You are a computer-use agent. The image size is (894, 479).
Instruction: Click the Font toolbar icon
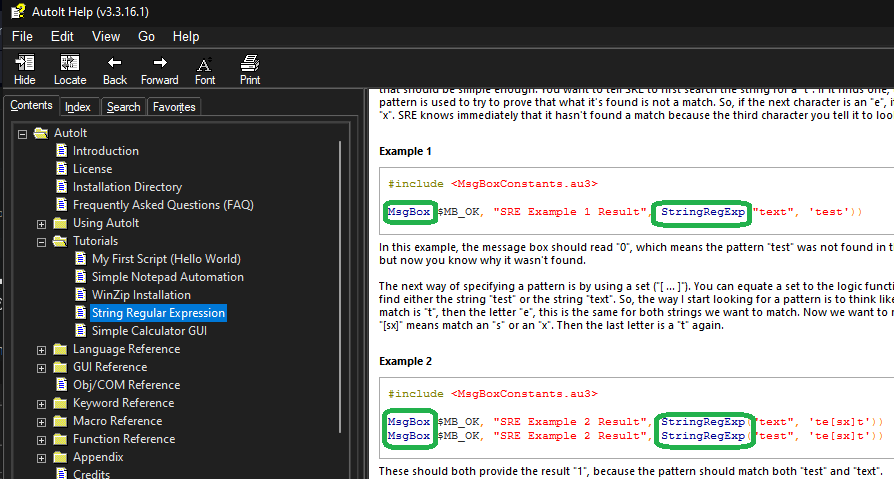(204, 64)
